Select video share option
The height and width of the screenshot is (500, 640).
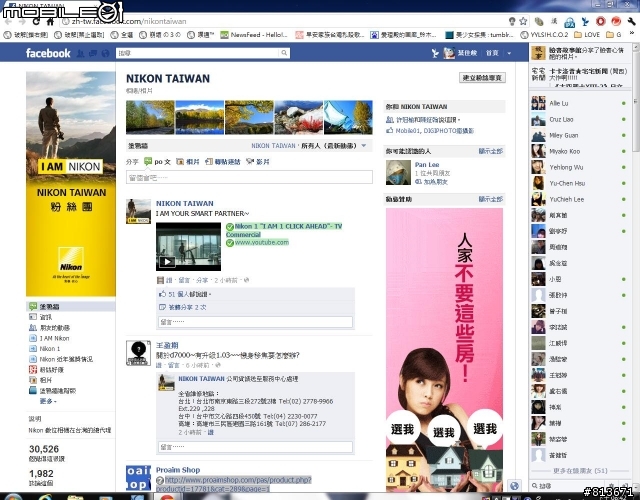coord(258,162)
